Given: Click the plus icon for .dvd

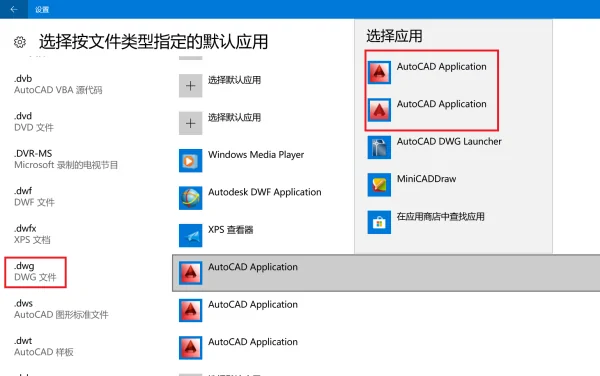Looking at the screenshot, I should click(x=191, y=123).
